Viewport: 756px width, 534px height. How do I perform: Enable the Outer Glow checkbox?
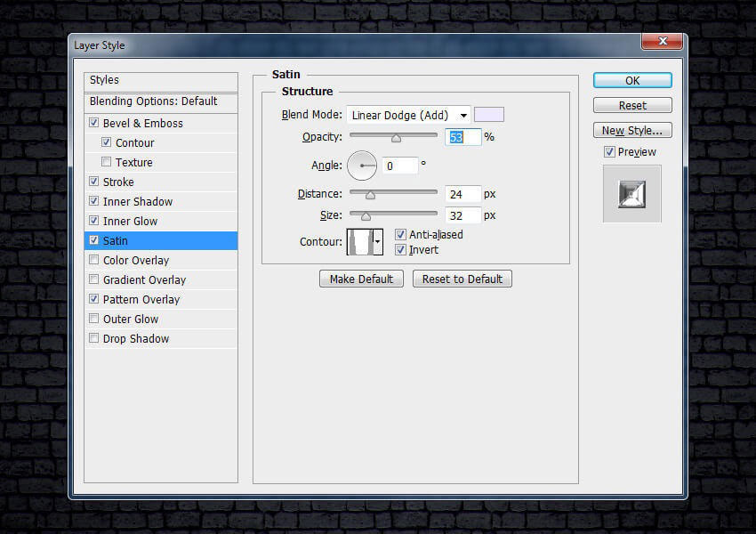pyautogui.click(x=94, y=319)
